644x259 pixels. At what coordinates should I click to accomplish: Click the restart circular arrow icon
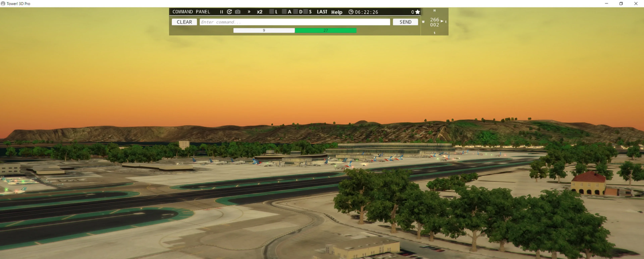tap(229, 12)
